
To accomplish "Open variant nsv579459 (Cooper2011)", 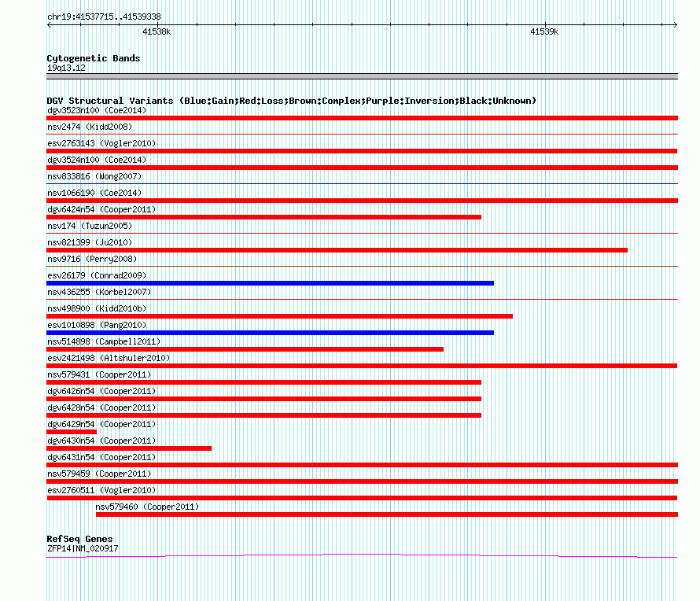I will tap(99, 474).
